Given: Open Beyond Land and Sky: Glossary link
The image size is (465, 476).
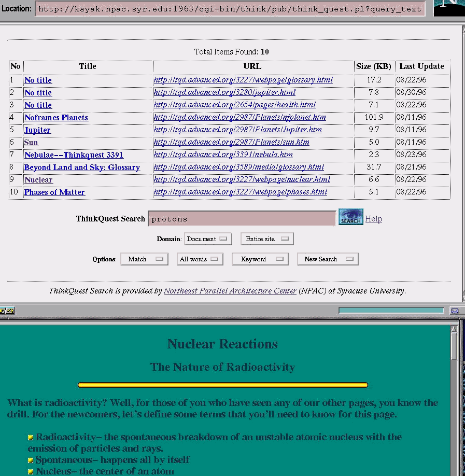Looking at the screenshot, I should pos(82,167).
